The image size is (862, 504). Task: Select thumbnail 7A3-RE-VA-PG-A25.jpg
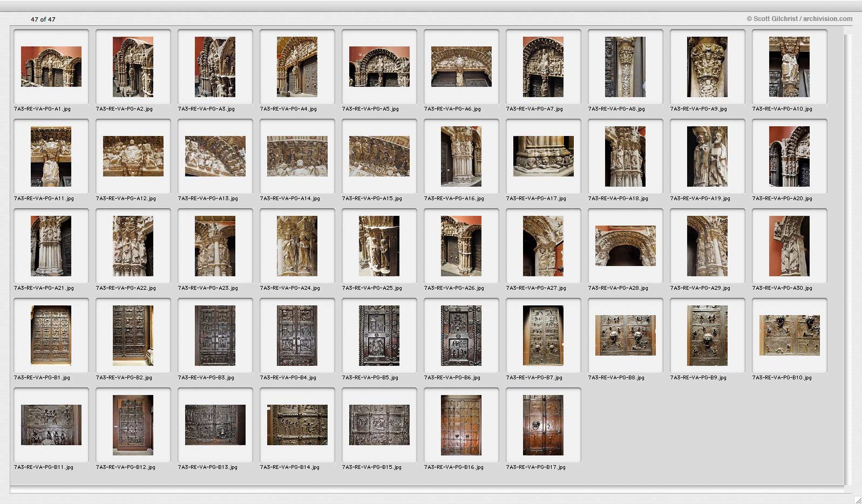(x=379, y=246)
